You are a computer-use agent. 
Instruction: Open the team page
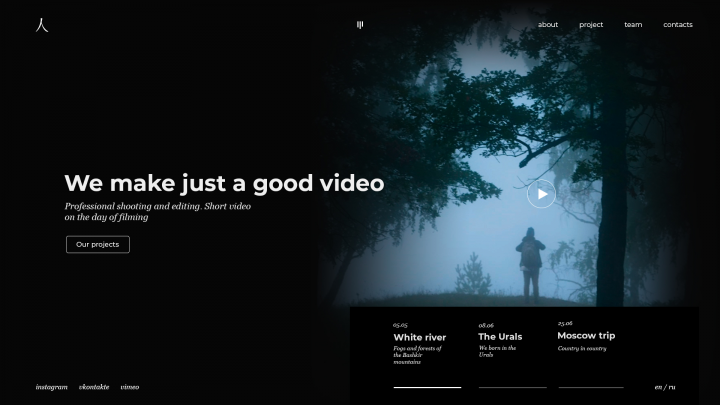[633, 25]
